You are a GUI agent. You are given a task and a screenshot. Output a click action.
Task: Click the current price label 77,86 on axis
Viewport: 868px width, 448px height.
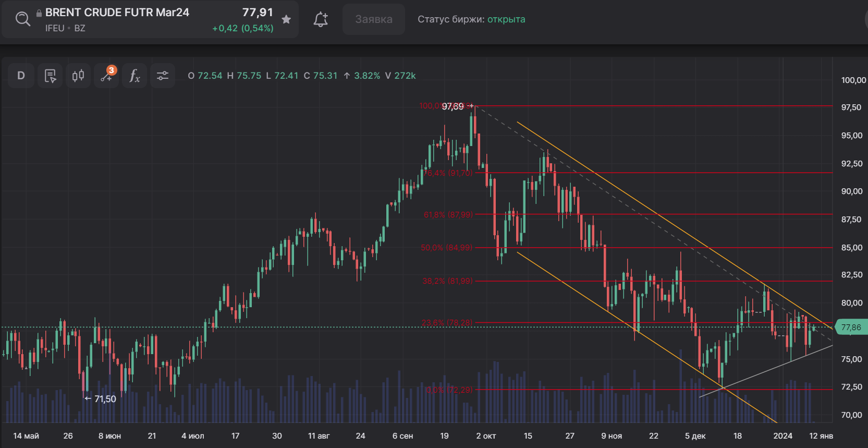(x=851, y=328)
